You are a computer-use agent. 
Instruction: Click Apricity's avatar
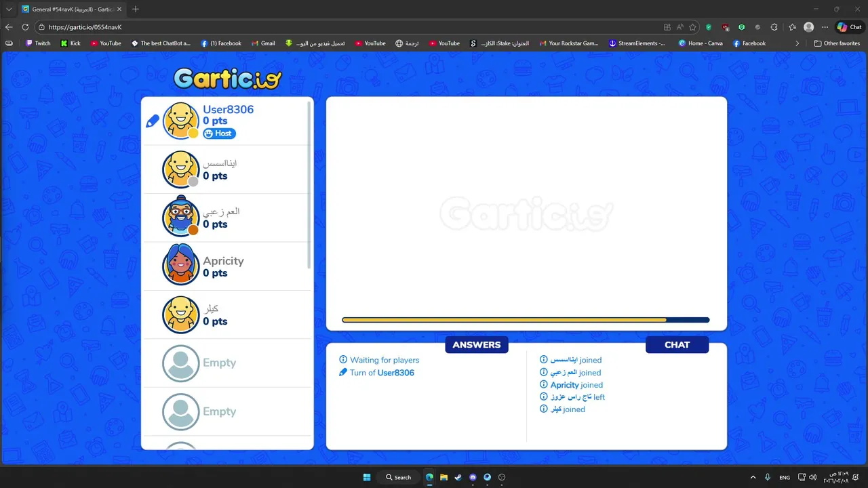coord(181,266)
